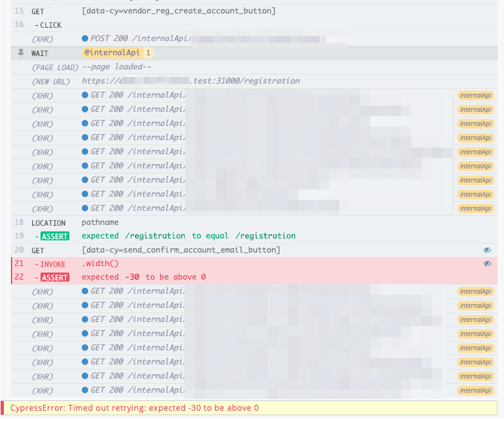
Task: Click the pin icon on the WAIT row
Action: tap(21, 53)
